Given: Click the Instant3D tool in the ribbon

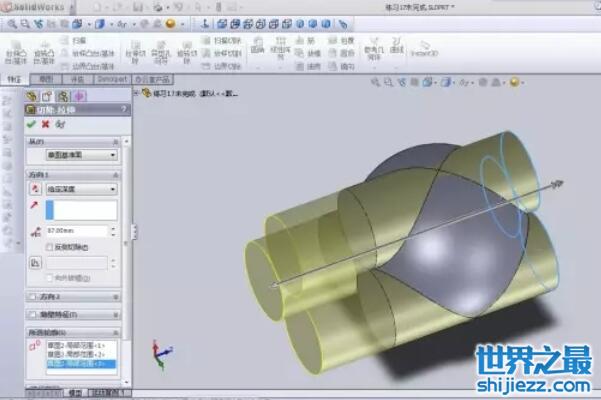Looking at the screenshot, I should coord(426,48).
